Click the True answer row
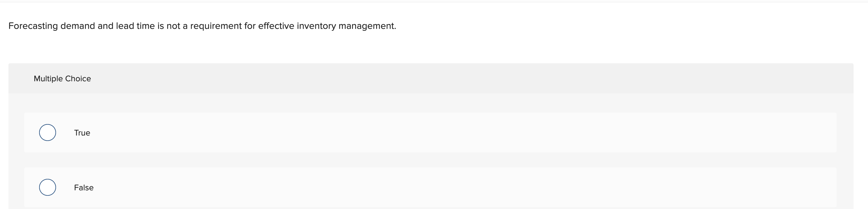868x209 pixels. pyautogui.click(x=270, y=133)
